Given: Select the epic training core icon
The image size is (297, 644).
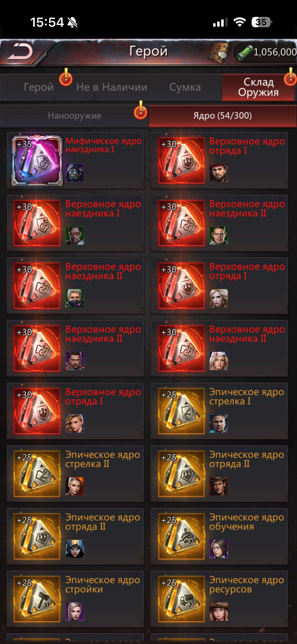Looking at the screenshot, I should pos(181,536).
